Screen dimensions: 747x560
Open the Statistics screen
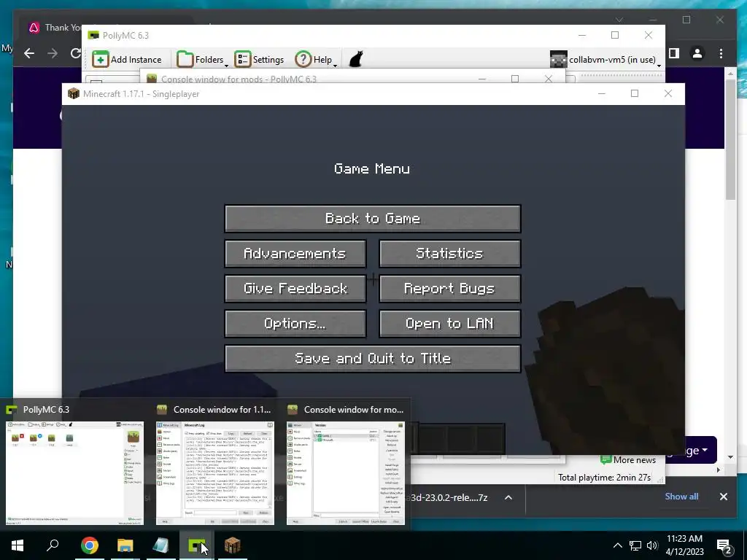coord(449,253)
